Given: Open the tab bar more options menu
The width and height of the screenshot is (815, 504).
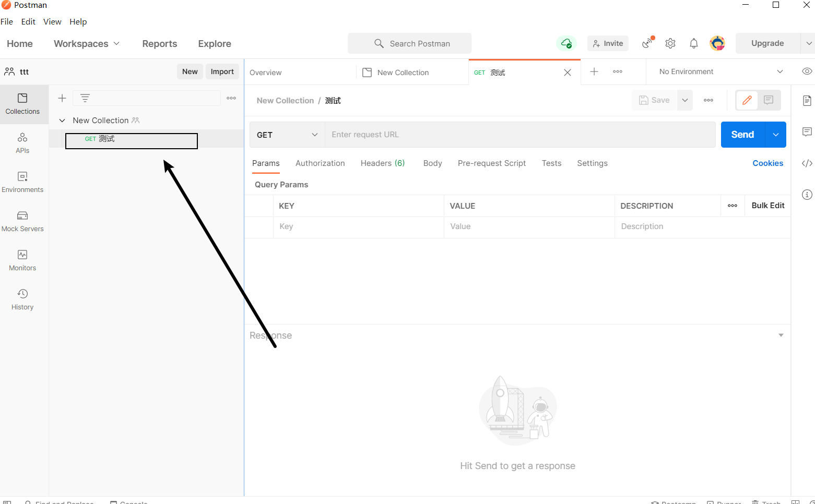Looking at the screenshot, I should [618, 71].
